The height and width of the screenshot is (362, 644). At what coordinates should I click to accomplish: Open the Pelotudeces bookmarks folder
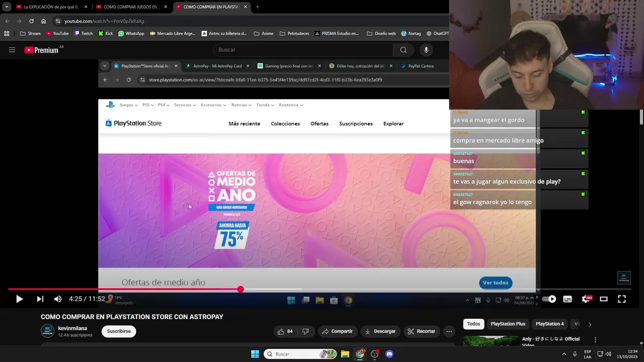pos(295,34)
